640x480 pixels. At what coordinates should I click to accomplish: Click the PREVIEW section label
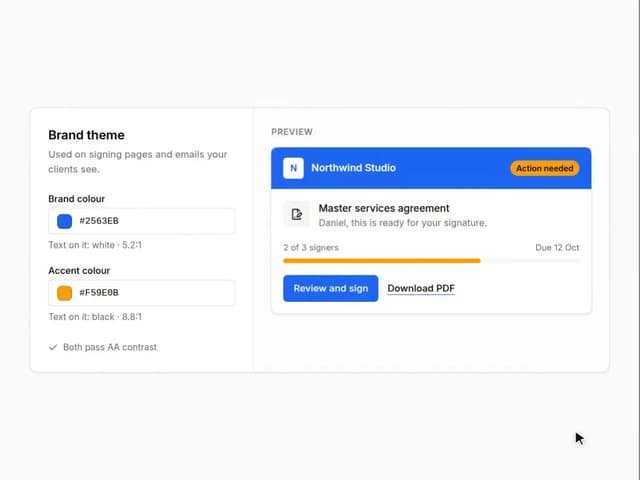[292, 132]
